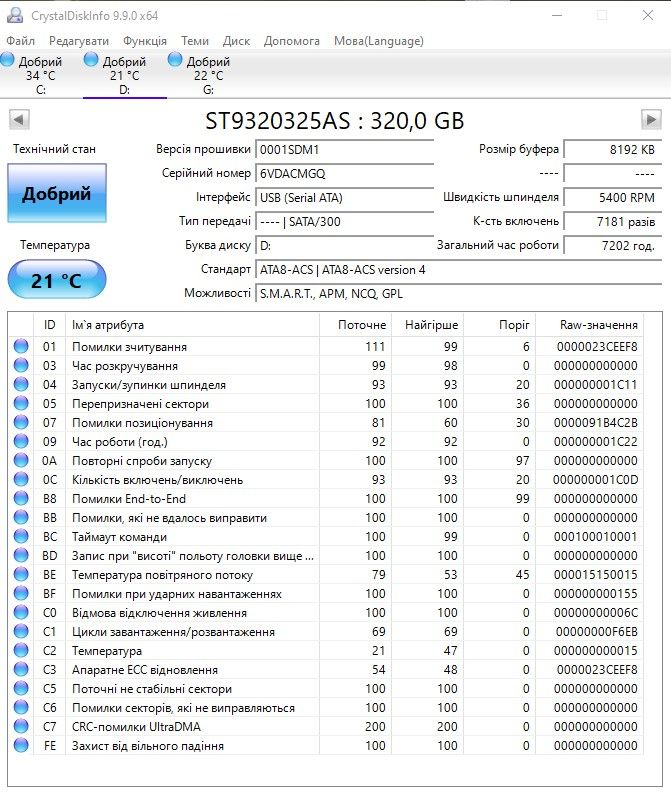Screen dimensions: 671x794
Task: Click the CrystalDiskInfo title bar app icon
Action: (x=15, y=15)
